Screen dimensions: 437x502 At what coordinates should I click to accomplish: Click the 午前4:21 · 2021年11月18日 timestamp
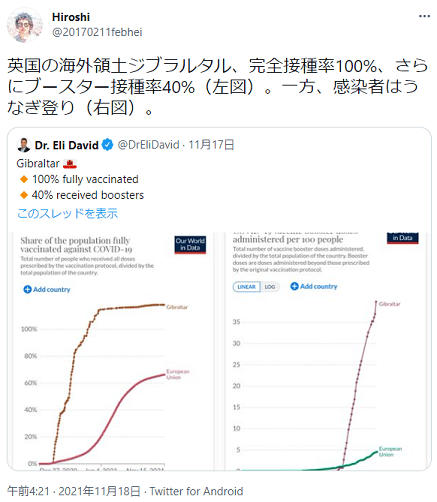[x=74, y=491]
